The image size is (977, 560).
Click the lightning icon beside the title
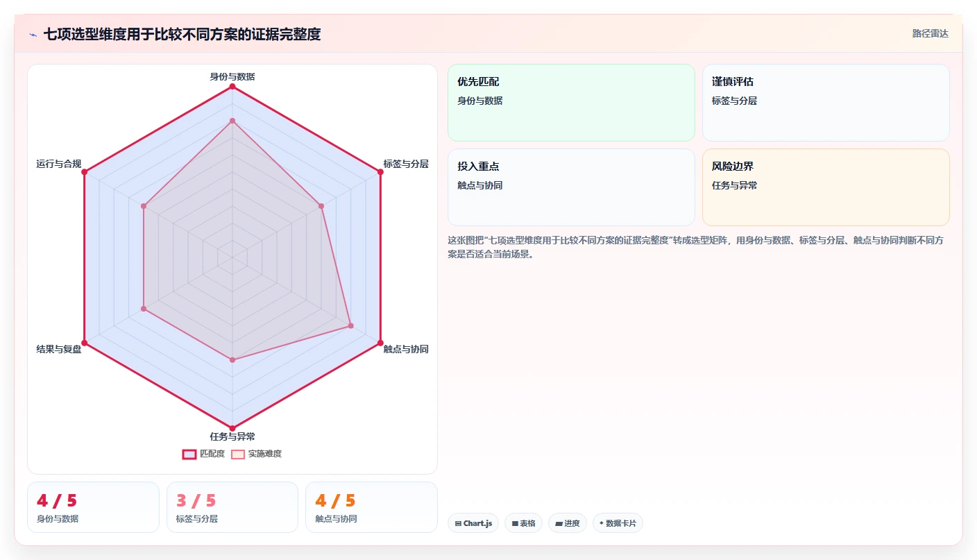pyautogui.click(x=33, y=35)
